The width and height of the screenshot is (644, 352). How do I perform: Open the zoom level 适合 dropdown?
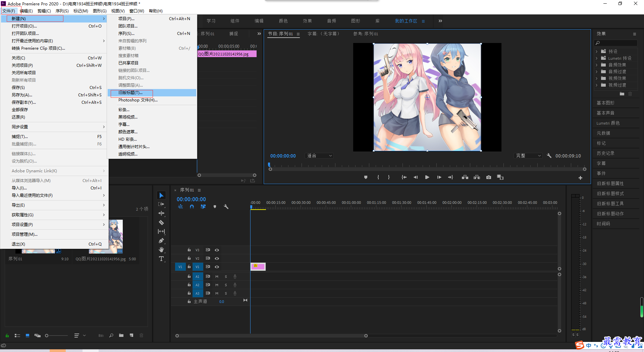pos(319,156)
